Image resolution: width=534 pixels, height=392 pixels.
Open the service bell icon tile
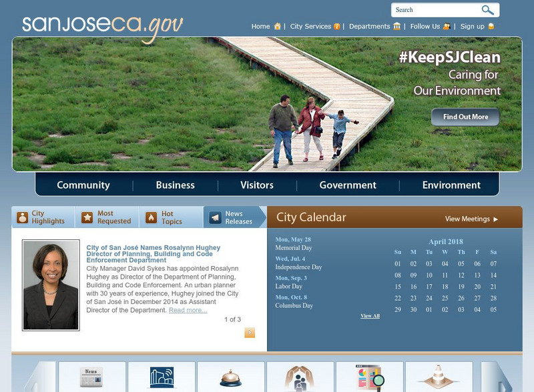231,377
